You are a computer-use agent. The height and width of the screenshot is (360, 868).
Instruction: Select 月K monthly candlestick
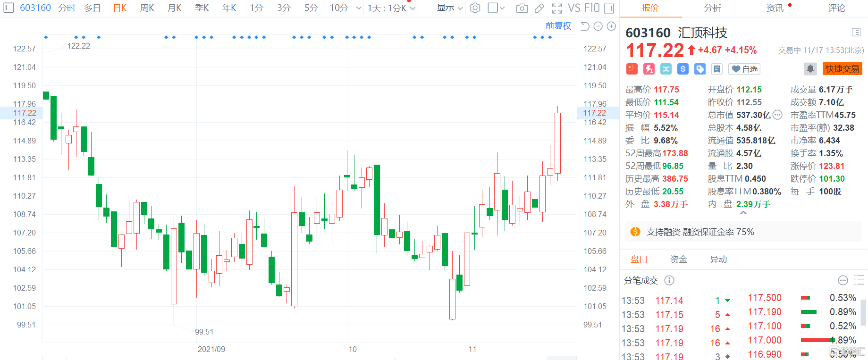[175, 8]
